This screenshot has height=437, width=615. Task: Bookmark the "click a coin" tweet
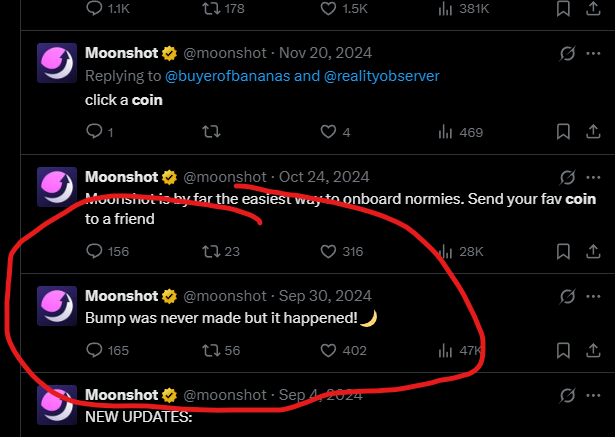563,132
